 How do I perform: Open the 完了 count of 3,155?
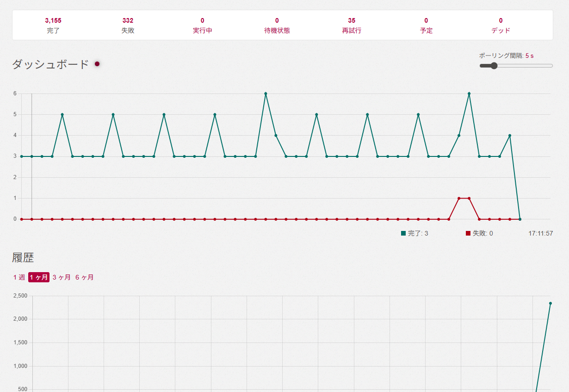(x=53, y=25)
